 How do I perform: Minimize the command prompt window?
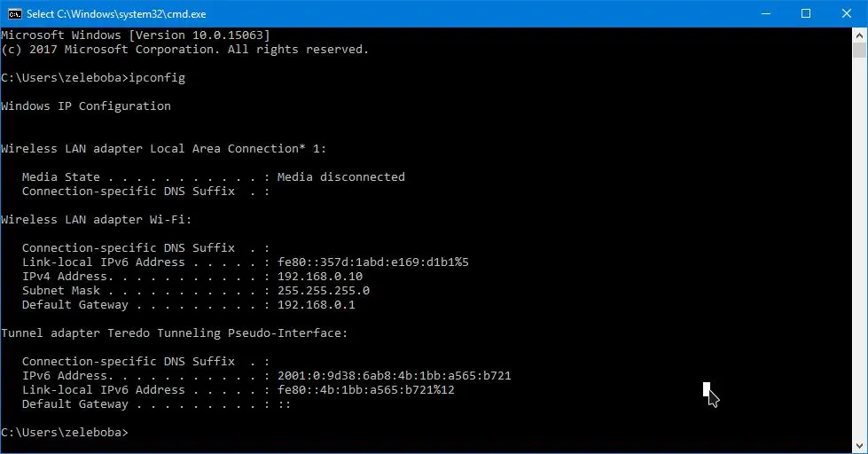pyautogui.click(x=766, y=14)
